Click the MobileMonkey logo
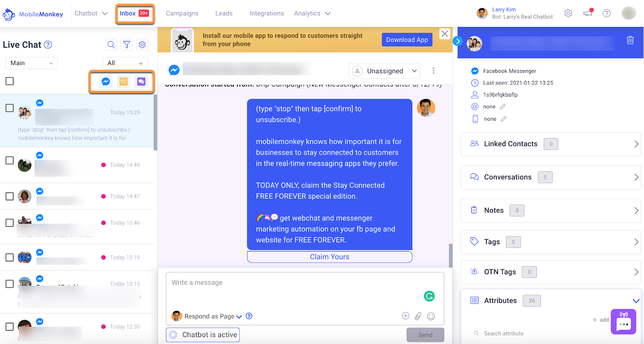Viewport: 644px width, 344px height. pos(33,14)
